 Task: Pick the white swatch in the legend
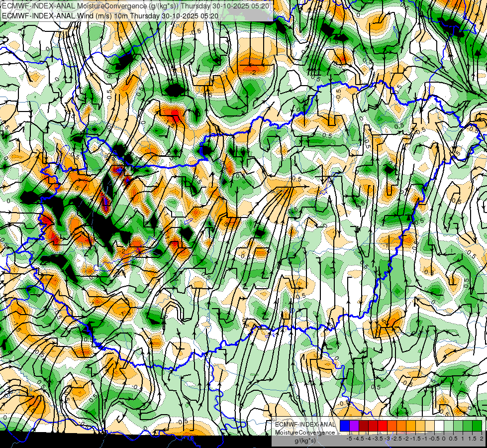click(439, 426)
